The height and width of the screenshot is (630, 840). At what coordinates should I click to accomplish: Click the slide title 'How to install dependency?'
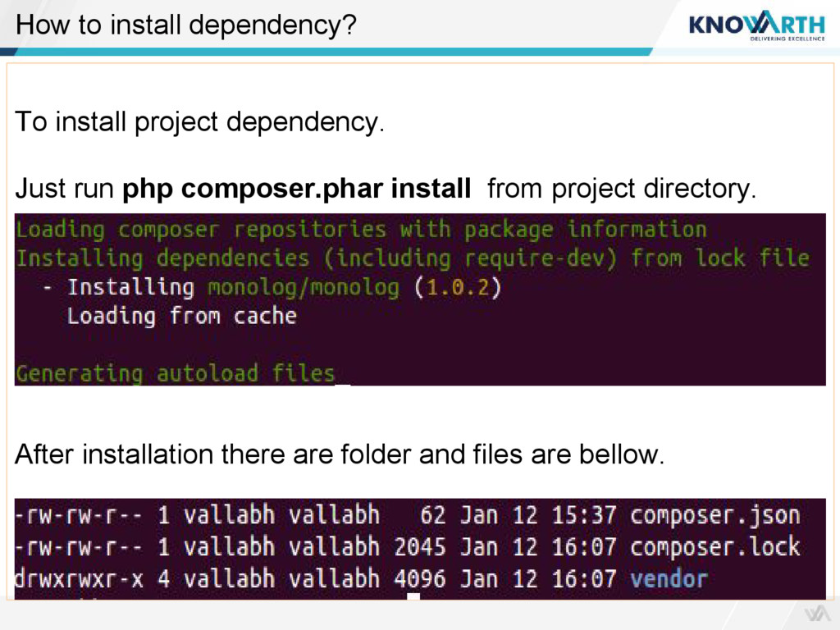(186, 25)
